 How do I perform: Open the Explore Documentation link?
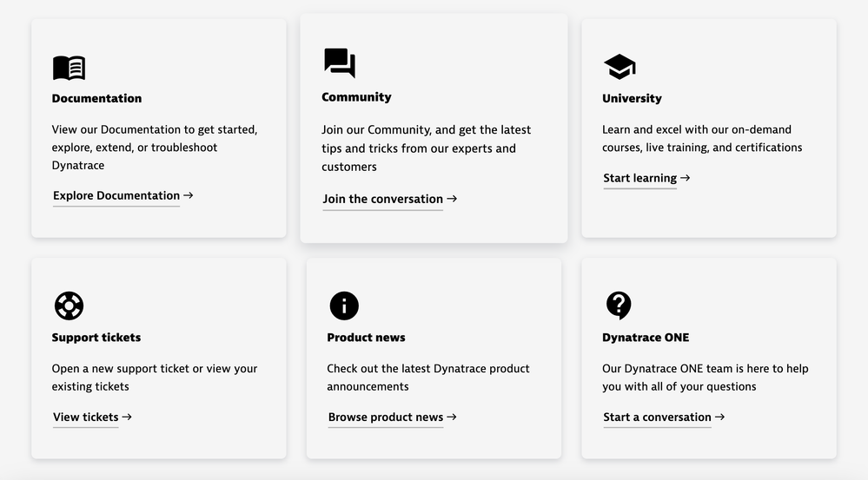tap(123, 196)
